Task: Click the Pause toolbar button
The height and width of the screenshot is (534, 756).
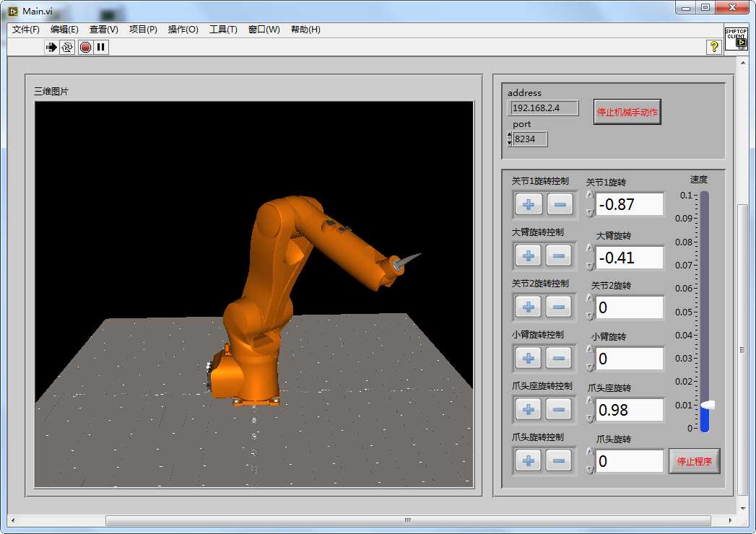Action: tap(101, 47)
